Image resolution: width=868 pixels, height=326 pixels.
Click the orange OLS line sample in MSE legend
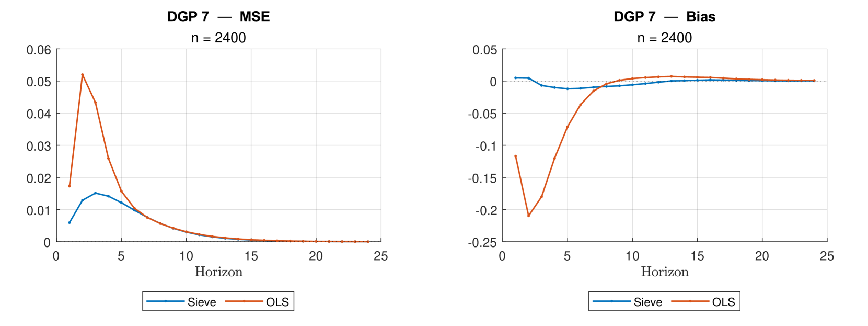pyautogui.click(x=244, y=301)
